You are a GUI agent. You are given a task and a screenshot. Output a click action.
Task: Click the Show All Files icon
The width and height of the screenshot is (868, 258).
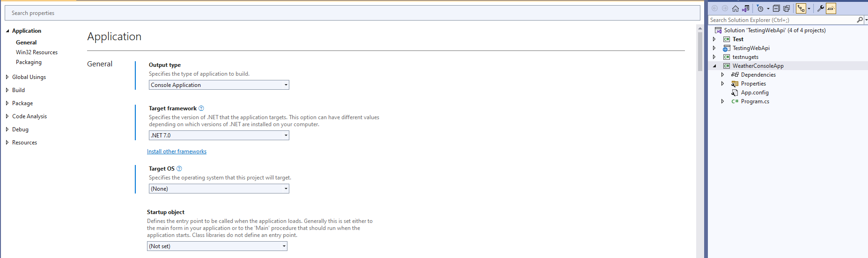pyautogui.click(x=787, y=8)
